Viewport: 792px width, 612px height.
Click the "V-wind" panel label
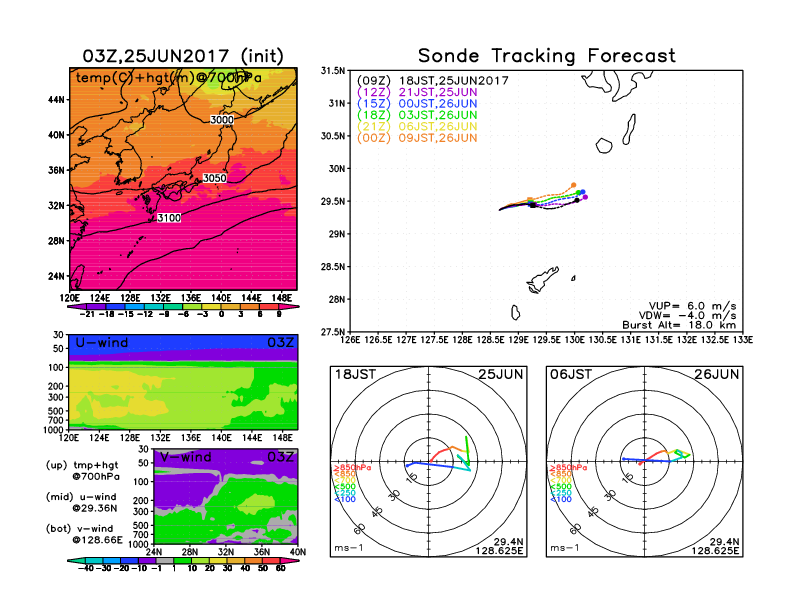coord(185,457)
